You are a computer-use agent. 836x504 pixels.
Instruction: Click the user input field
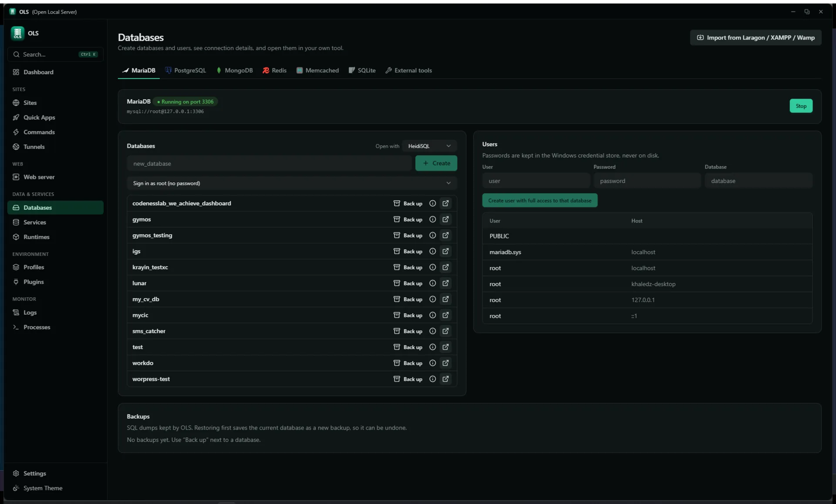[x=536, y=181]
